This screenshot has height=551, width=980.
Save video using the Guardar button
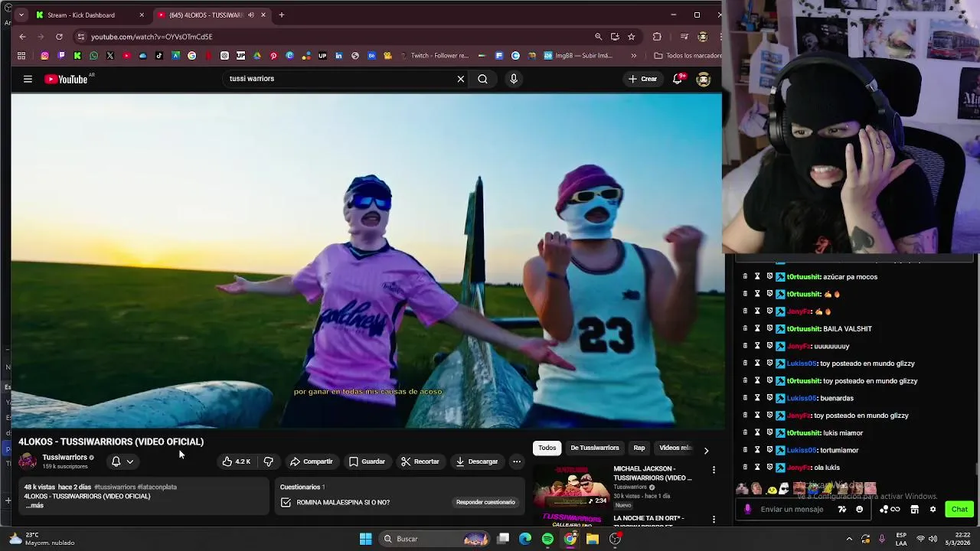[x=367, y=461]
